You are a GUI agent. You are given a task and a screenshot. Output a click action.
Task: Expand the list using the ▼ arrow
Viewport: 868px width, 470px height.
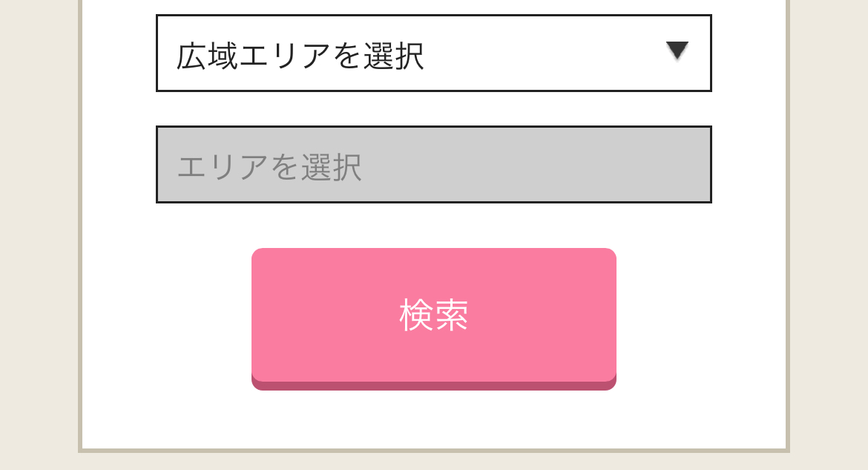[677, 50]
